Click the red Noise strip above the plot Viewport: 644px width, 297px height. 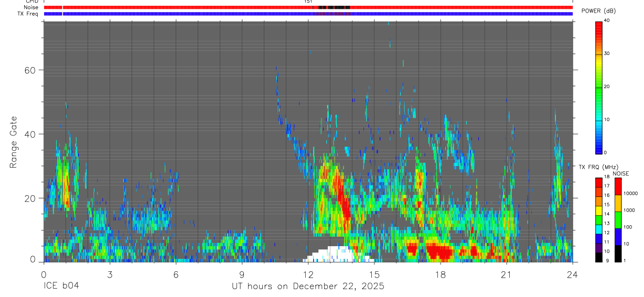(x=308, y=7)
